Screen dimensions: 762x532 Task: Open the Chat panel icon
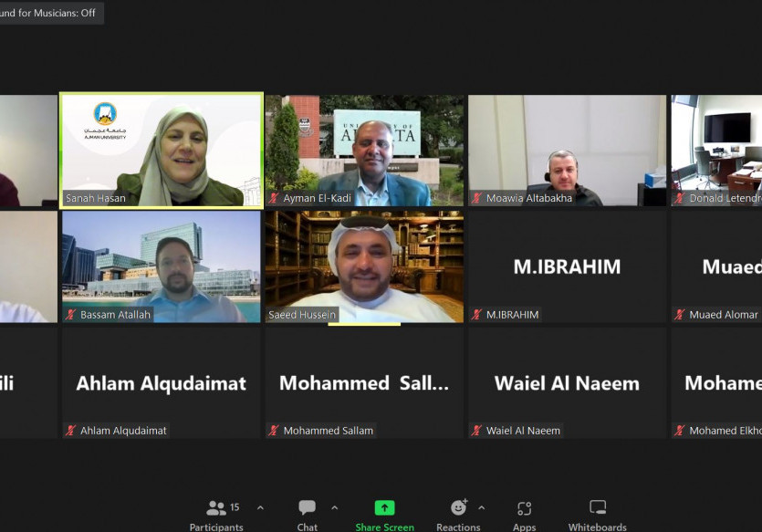308,507
